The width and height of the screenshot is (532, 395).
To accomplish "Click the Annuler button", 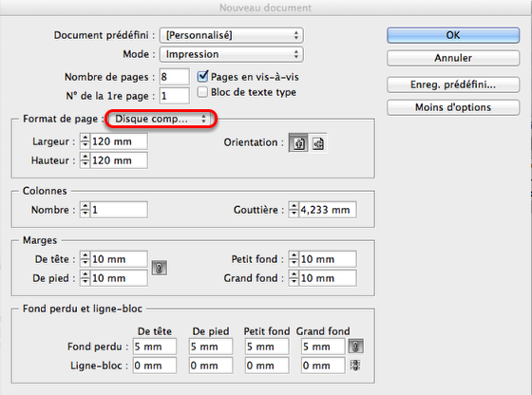I will 453,58.
